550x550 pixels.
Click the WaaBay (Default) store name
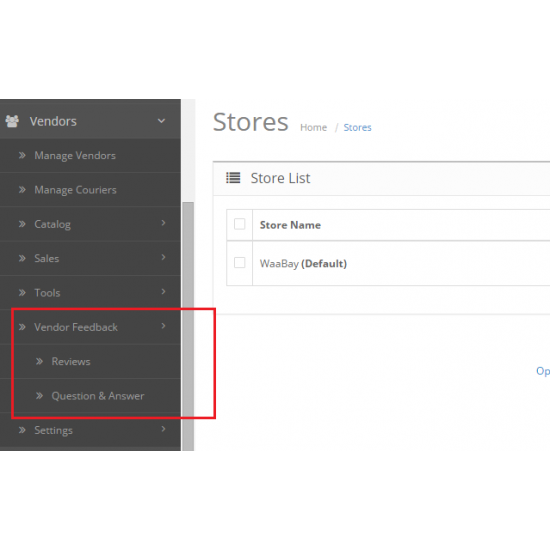[303, 263]
